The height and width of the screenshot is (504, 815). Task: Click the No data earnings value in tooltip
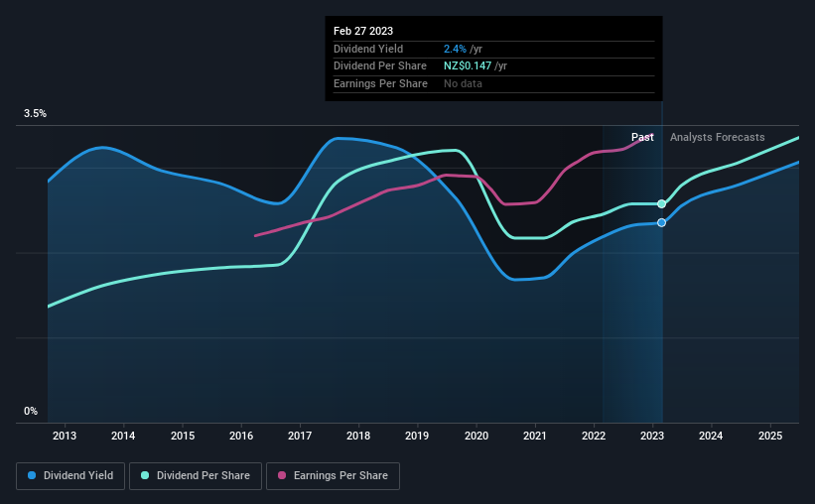coord(463,83)
